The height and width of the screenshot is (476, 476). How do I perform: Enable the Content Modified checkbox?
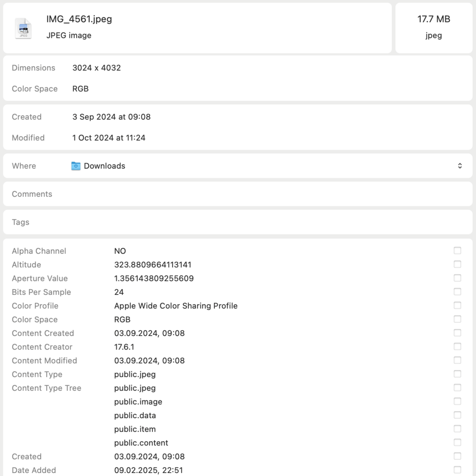[x=457, y=360]
